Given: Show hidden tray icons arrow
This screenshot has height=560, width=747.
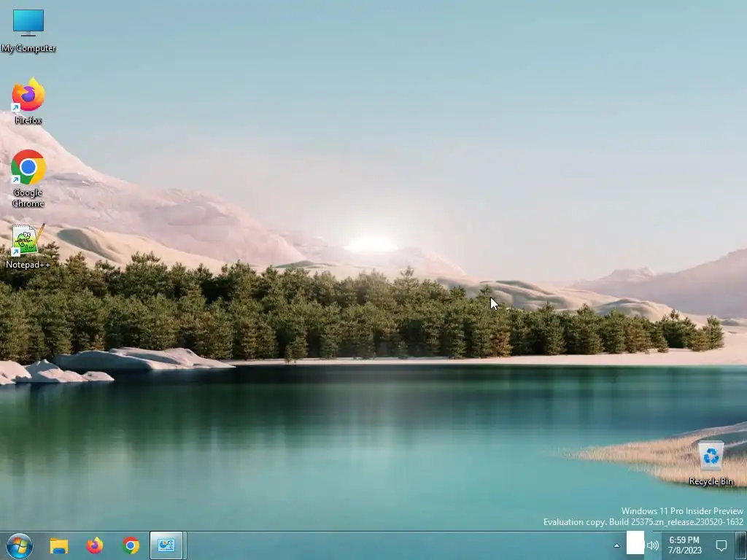Looking at the screenshot, I should click(616, 545).
